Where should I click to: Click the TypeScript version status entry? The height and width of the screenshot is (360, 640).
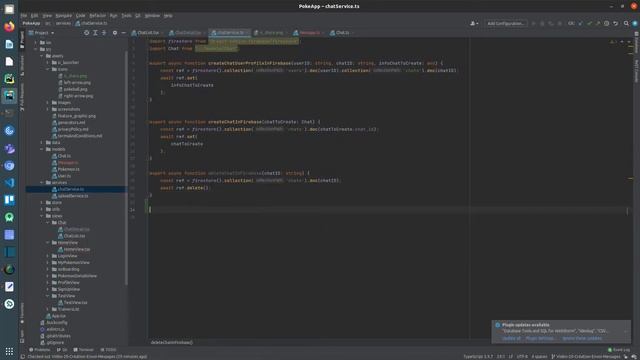click(x=478, y=357)
